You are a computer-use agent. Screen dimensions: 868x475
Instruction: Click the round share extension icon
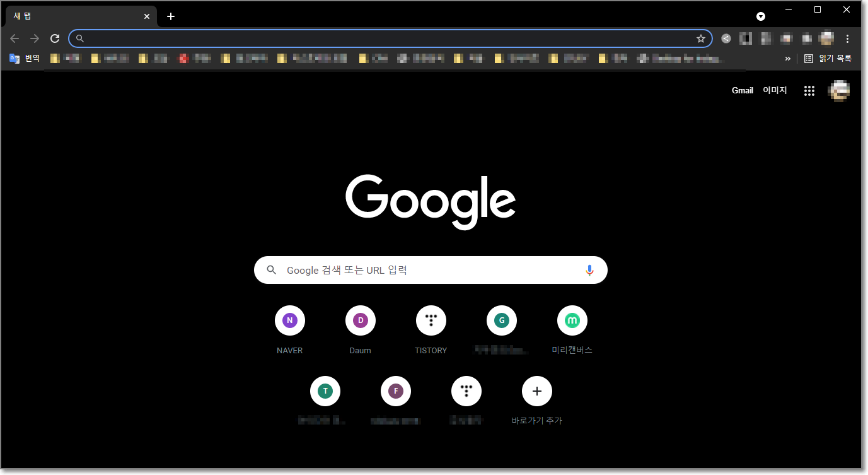coord(726,38)
